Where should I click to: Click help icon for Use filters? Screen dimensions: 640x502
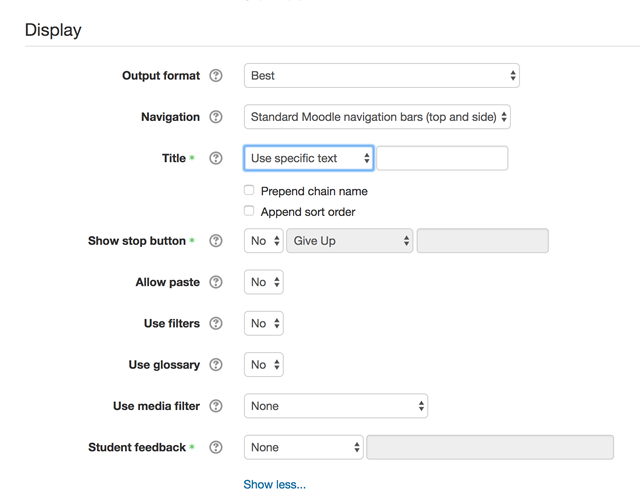tap(216, 323)
